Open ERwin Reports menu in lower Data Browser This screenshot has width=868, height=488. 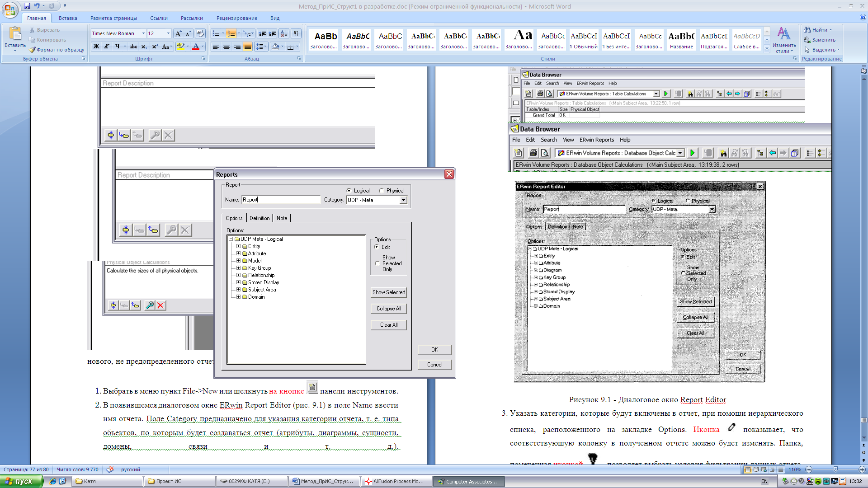597,140
